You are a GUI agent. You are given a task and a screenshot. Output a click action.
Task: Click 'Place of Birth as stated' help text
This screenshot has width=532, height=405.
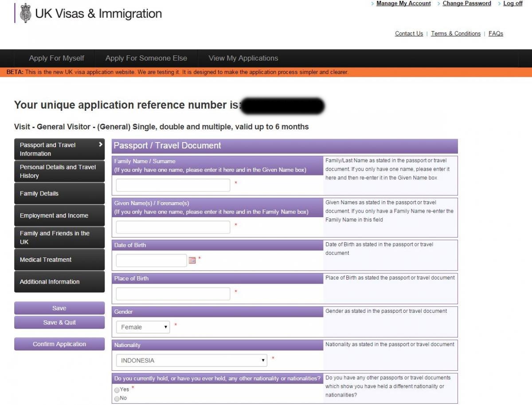click(x=390, y=278)
